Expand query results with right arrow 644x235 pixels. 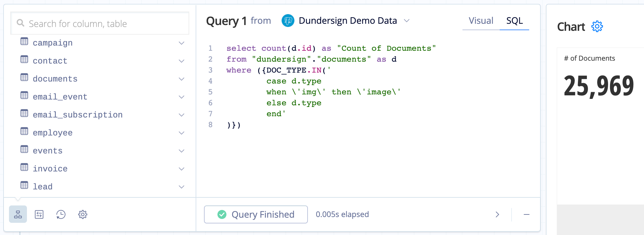coord(497,214)
